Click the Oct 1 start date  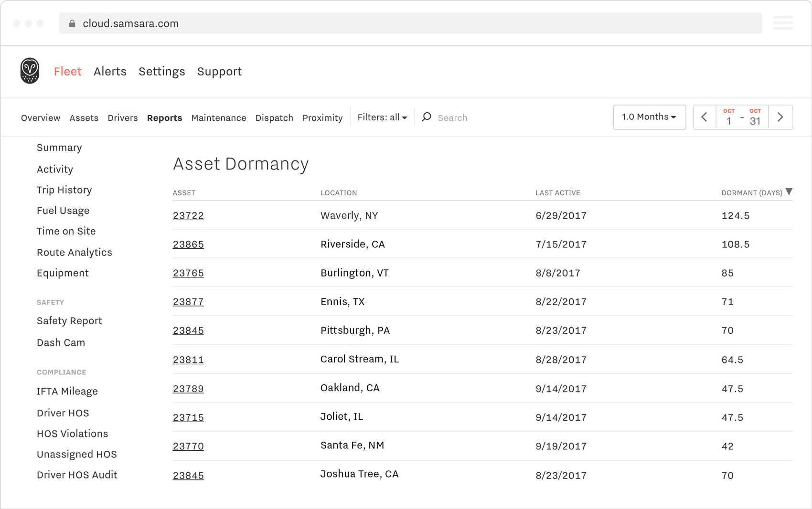click(x=729, y=117)
